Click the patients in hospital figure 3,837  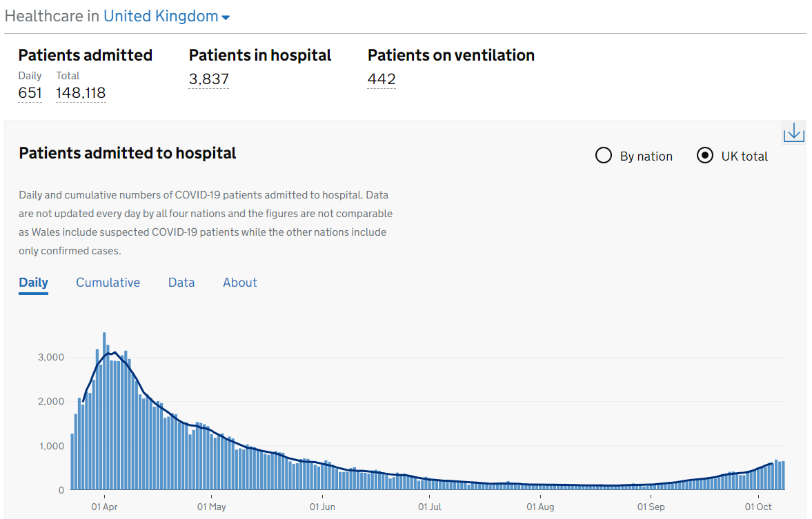(208, 79)
